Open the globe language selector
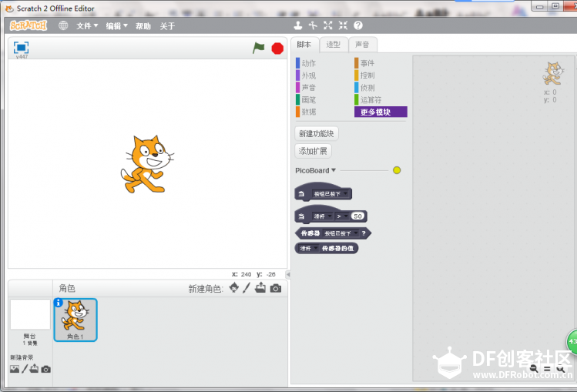 (63, 25)
